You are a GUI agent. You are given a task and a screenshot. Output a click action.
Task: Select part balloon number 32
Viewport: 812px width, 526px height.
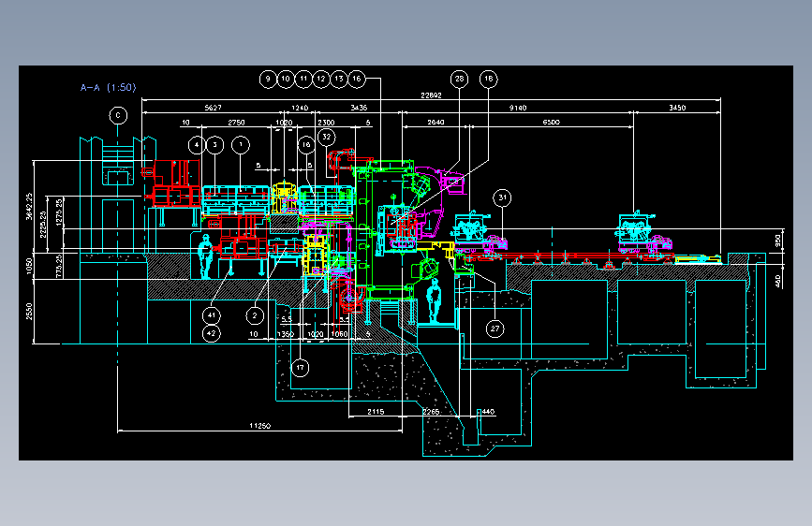tap(326, 138)
